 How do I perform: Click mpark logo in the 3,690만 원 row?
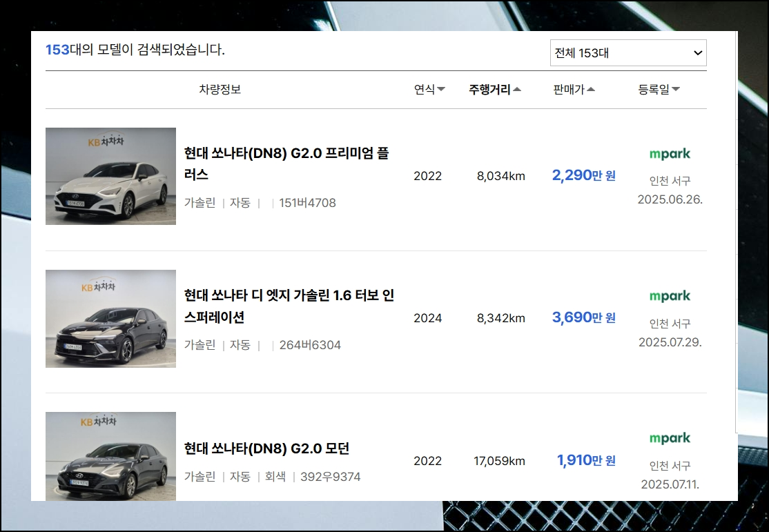click(670, 296)
